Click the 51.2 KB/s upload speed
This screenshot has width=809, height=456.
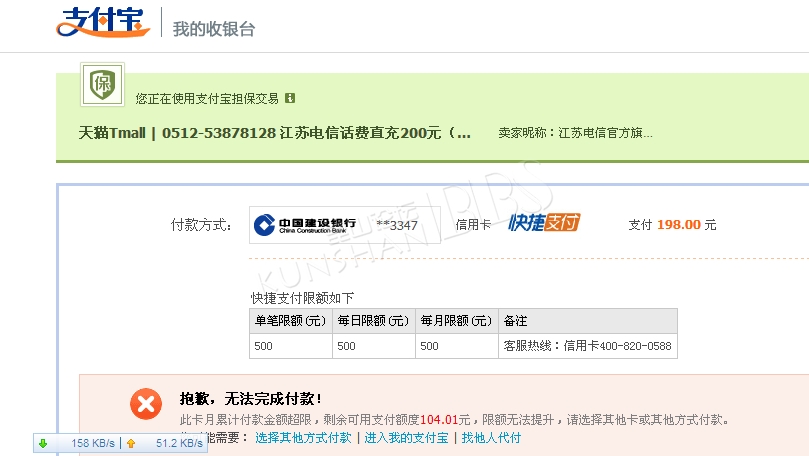[x=180, y=443]
